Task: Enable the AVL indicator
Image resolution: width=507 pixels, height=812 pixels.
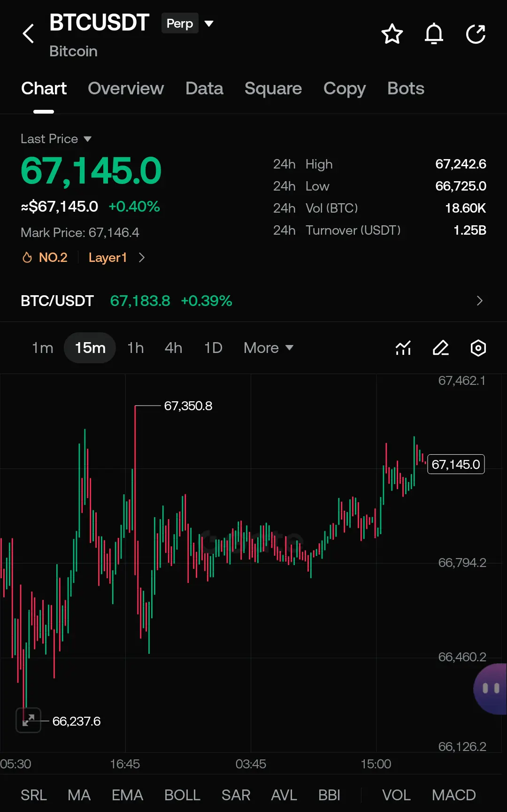Action: 284,795
